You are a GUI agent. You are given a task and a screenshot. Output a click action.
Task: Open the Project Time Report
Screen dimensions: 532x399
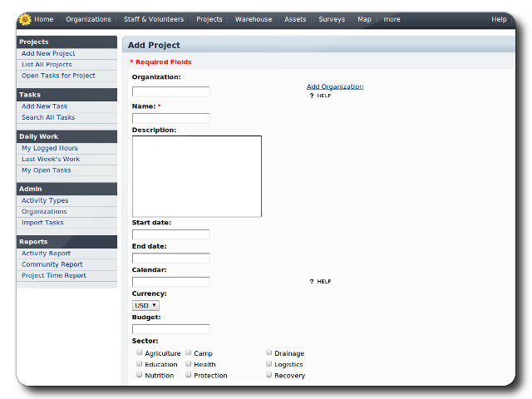click(x=54, y=276)
